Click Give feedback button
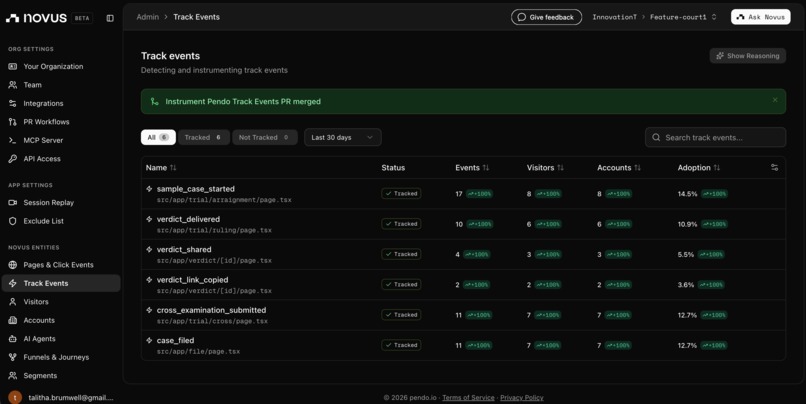Screen dimensions: 806x404 pyautogui.click(x=546, y=17)
